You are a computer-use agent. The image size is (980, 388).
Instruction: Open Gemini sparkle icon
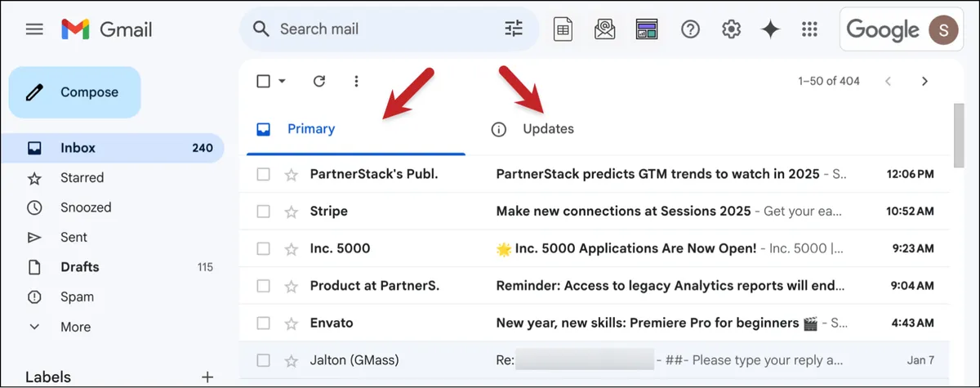[x=770, y=29]
